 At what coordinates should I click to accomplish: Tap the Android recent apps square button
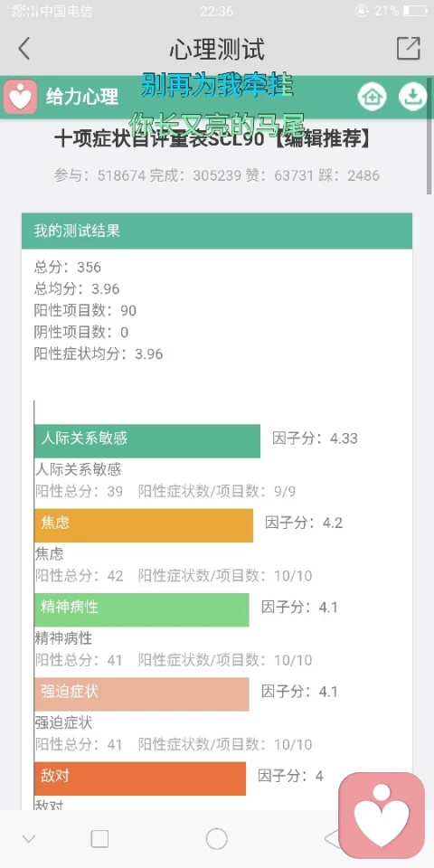(x=99, y=839)
